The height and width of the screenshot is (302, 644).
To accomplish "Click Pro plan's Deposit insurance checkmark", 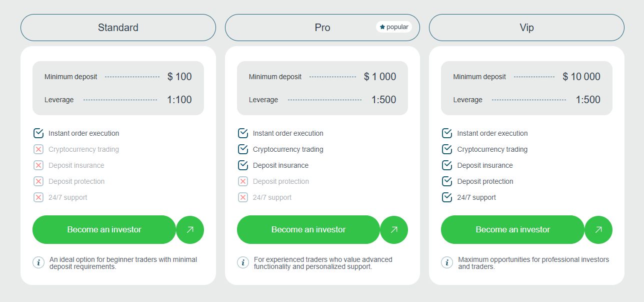I will point(243,165).
